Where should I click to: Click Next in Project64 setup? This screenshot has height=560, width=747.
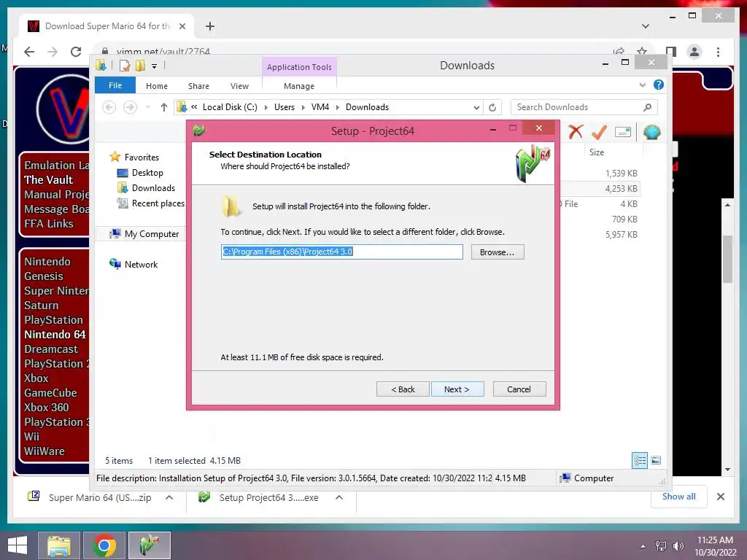pyautogui.click(x=457, y=389)
